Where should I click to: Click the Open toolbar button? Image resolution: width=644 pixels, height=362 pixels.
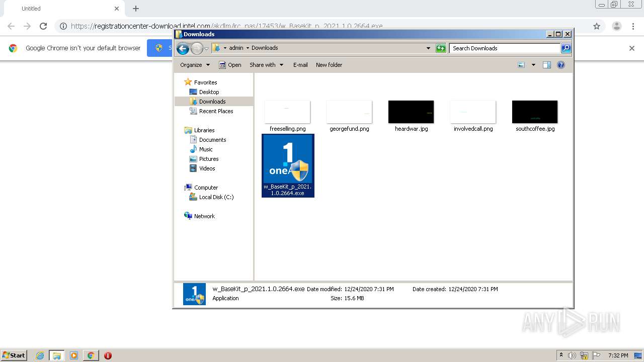click(x=230, y=65)
